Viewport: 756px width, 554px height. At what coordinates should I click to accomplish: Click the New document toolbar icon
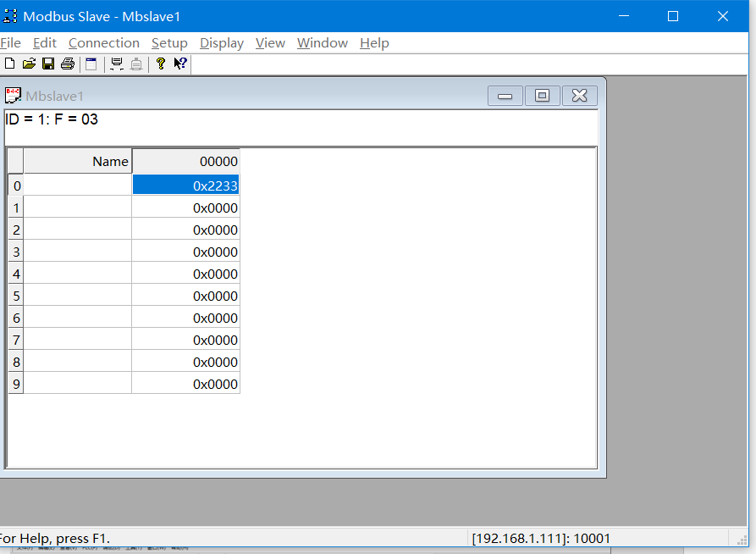(9, 64)
